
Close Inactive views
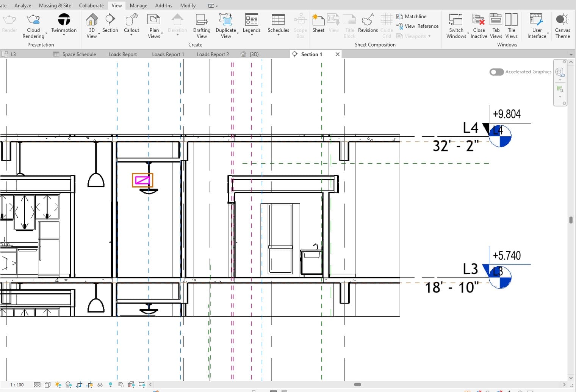(x=479, y=25)
